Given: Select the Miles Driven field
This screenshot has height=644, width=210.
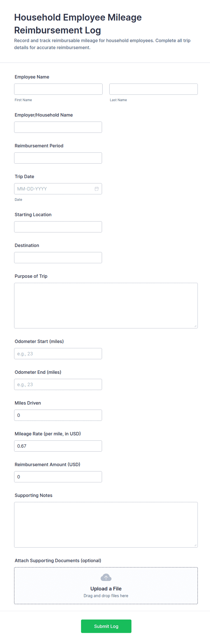Looking at the screenshot, I should (x=58, y=415).
